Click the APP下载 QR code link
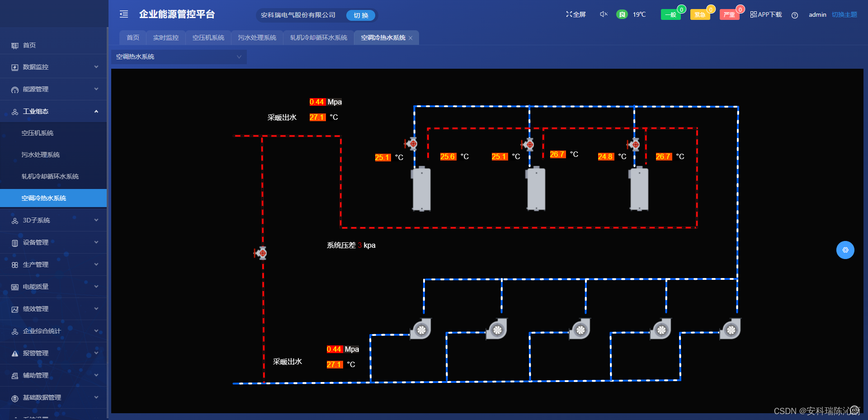 (766, 14)
